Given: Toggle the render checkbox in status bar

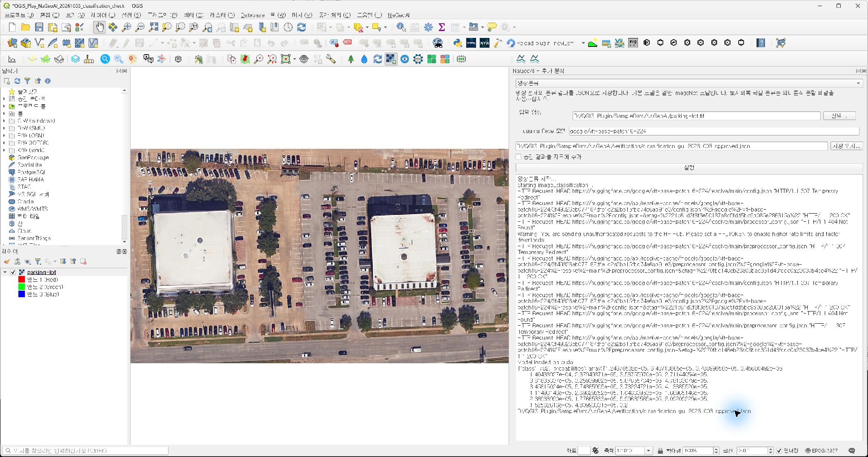Looking at the screenshot, I should 779,450.
